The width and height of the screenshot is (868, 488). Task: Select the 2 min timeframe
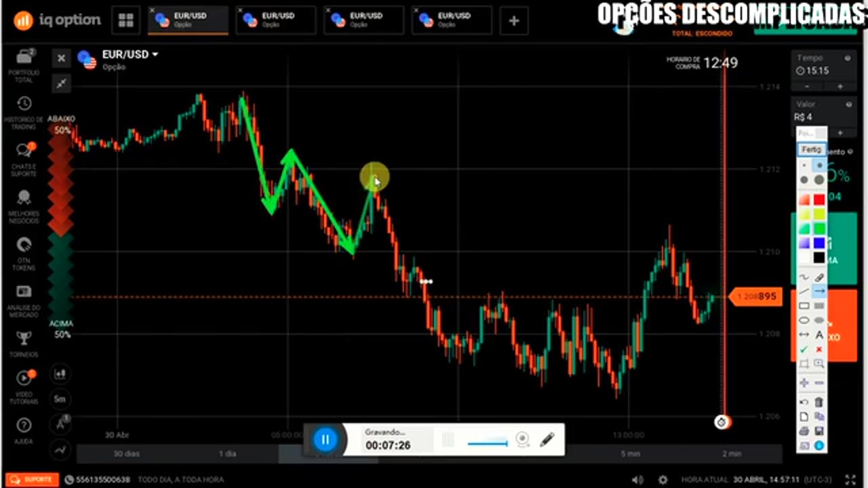pos(732,453)
